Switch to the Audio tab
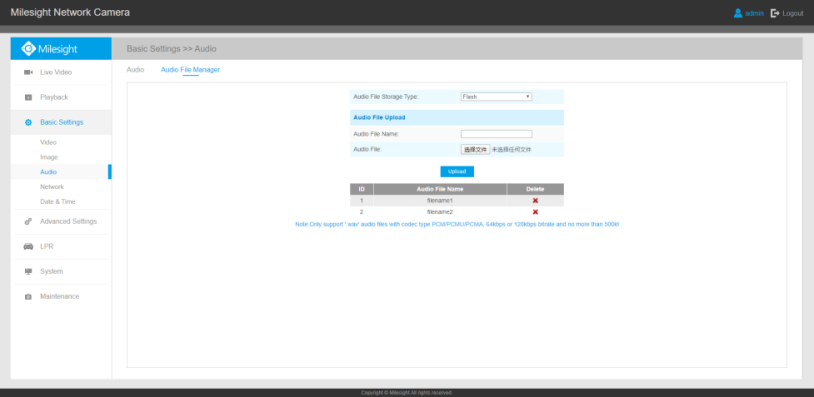 coord(135,70)
